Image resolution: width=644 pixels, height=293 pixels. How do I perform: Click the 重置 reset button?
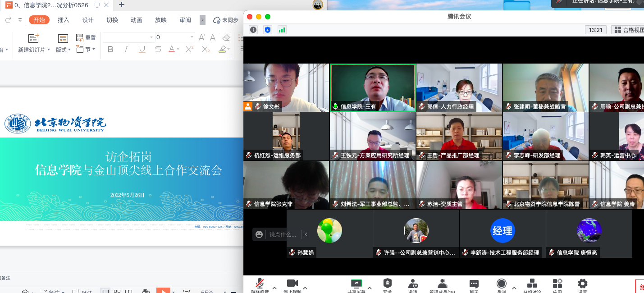click(x=86, y=38)
